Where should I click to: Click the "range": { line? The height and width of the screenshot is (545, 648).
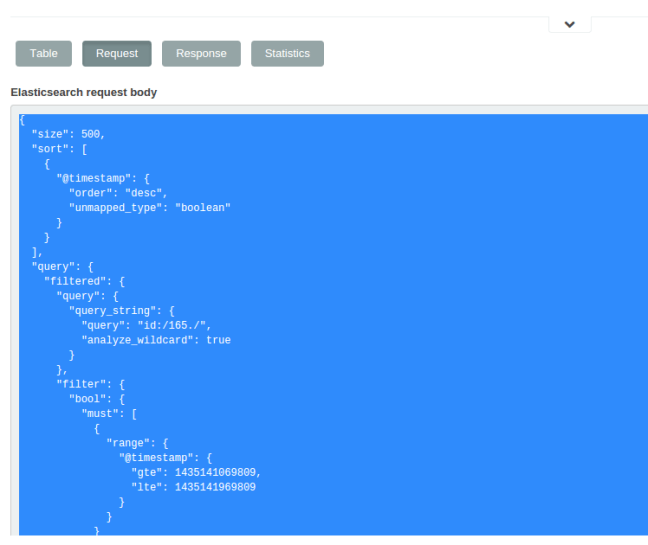click(x=139, y=443)
